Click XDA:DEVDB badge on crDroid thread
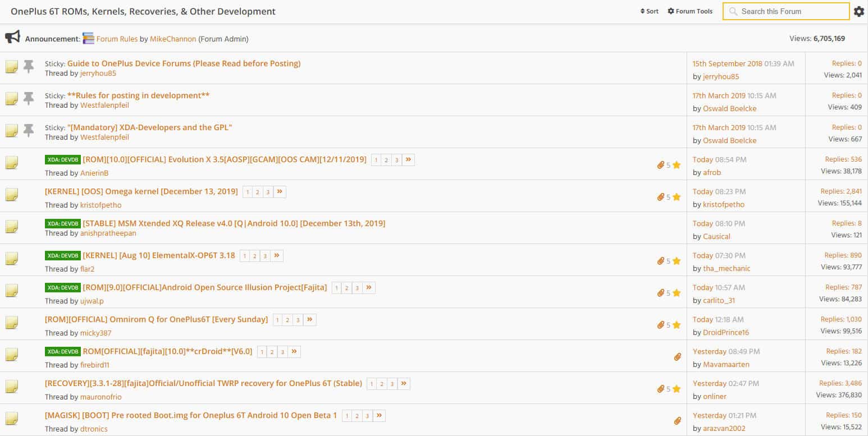Viewport: 868px width, 436px height. click(x=62, y=351)
